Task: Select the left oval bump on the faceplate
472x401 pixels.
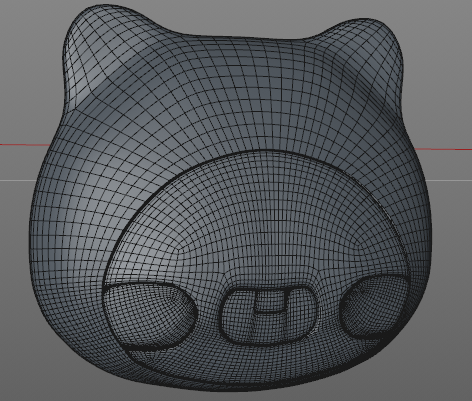Action: coord(150,315)
